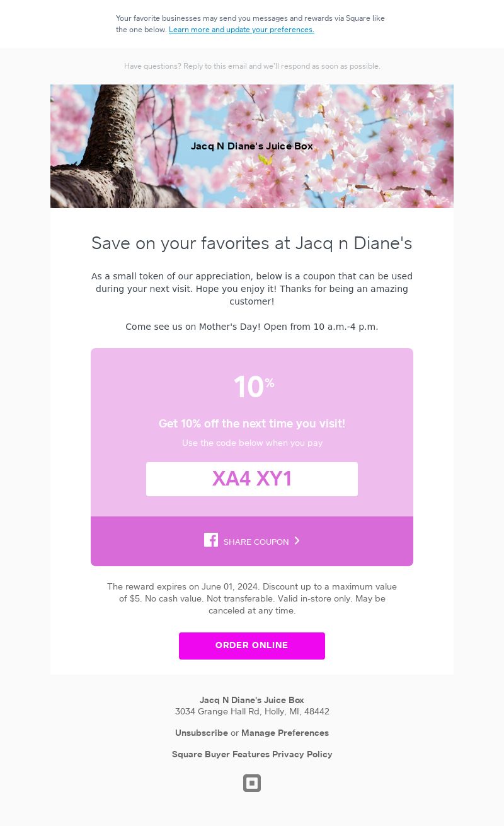Viewport: 504px width, 826px height.
Task: Click the footer business name Jacq N Diane's Juice Box
Action: (x=252, y=700)
